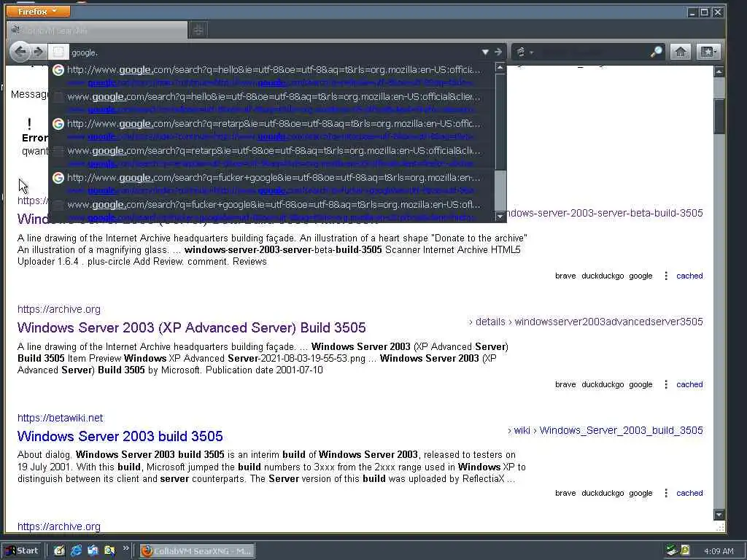The image size is (747, 560).
Task: Click the magnifying glass search button
Action: click(x=657, y=52)
